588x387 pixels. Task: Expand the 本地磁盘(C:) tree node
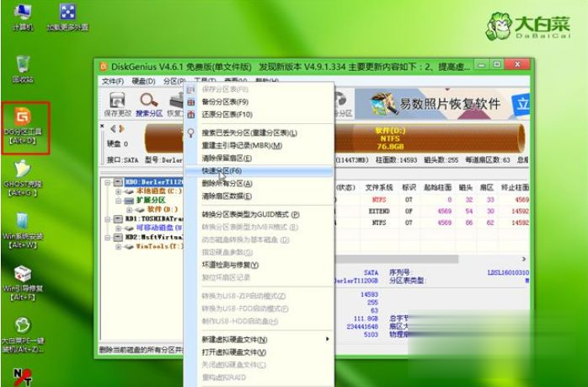click(119, 191)
